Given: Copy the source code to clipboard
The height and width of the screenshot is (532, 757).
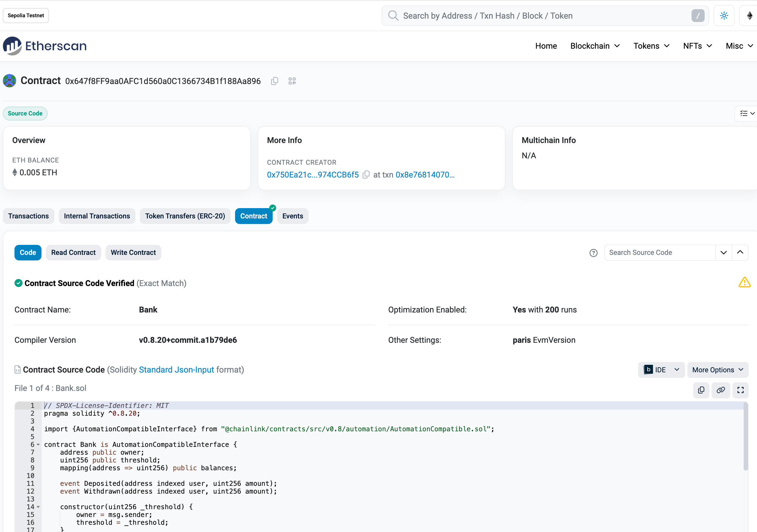Looking at the screenshot, I should 701,390.
